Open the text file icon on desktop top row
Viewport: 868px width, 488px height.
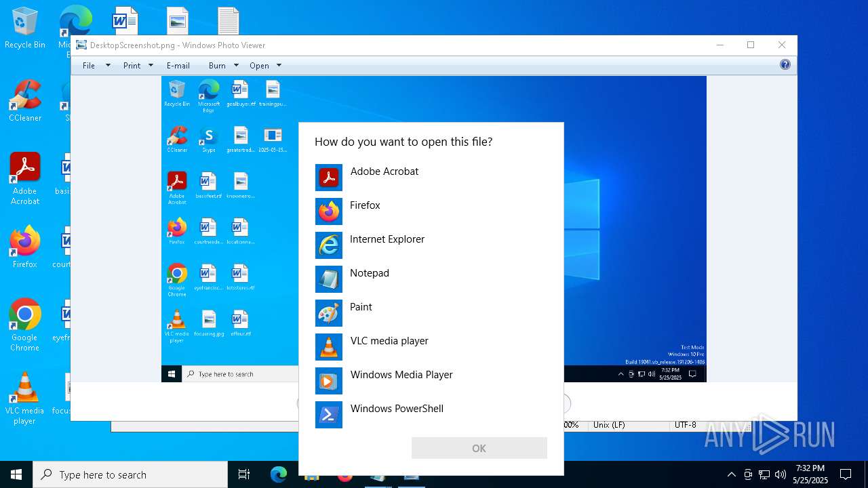tap(229, 20)
